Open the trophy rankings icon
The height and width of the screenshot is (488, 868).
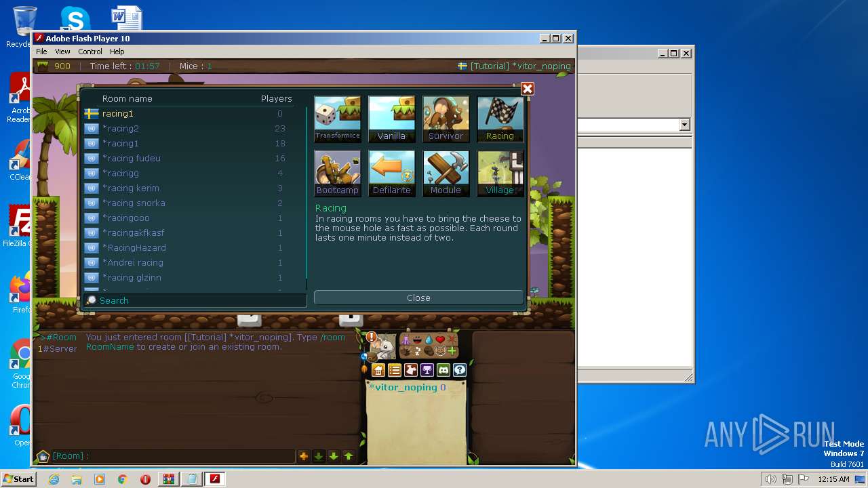pyautogui.click(x=427, y=370)
